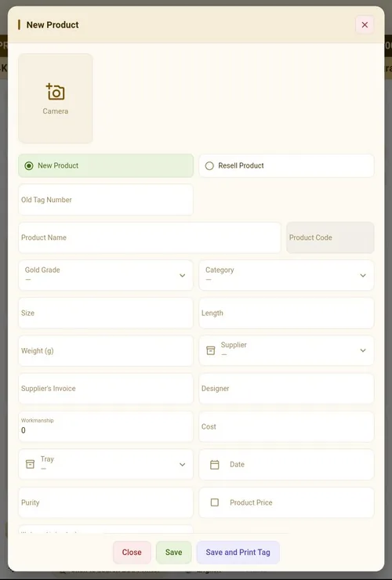Screen dimensions: 392x580
Task: Open the Supplier dropdown list
Action: coord(286,350)
